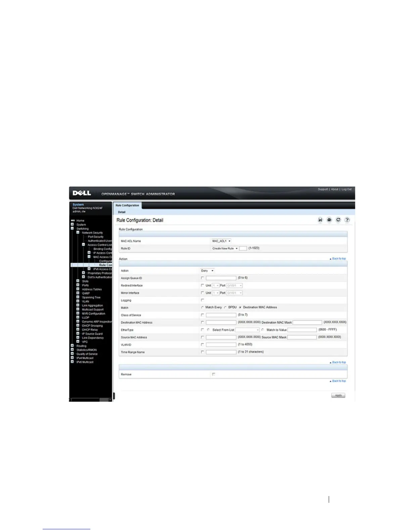Click the Source MAC Mask input field

302,337
